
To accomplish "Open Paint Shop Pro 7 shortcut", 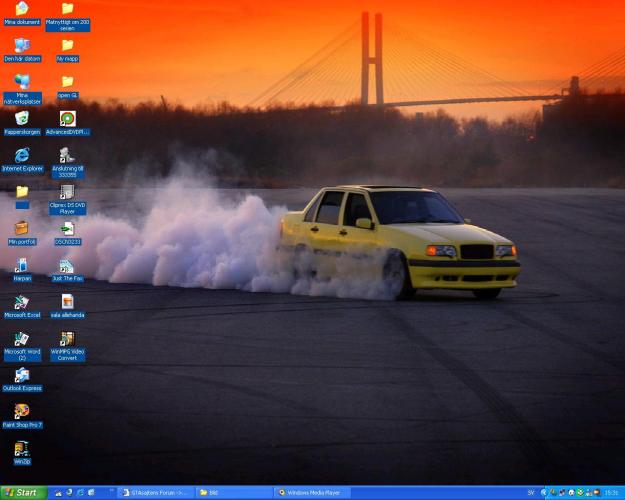I will [x=21, y=411].
